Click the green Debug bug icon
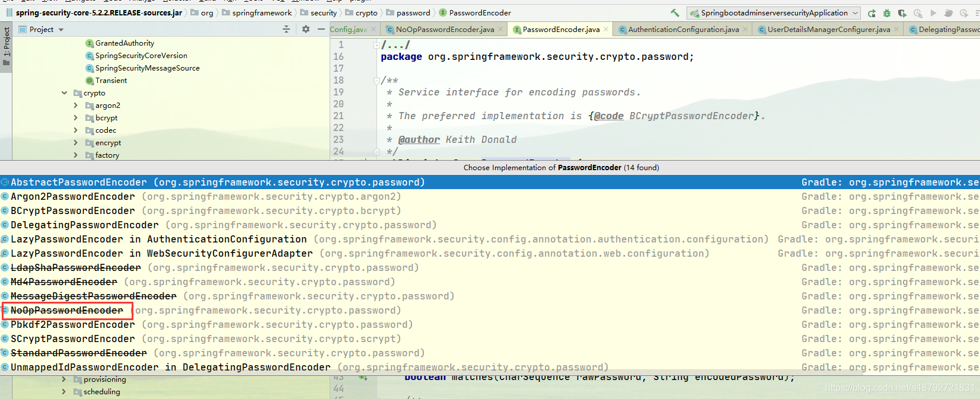The image size is (980, 399). click(887, 13)
